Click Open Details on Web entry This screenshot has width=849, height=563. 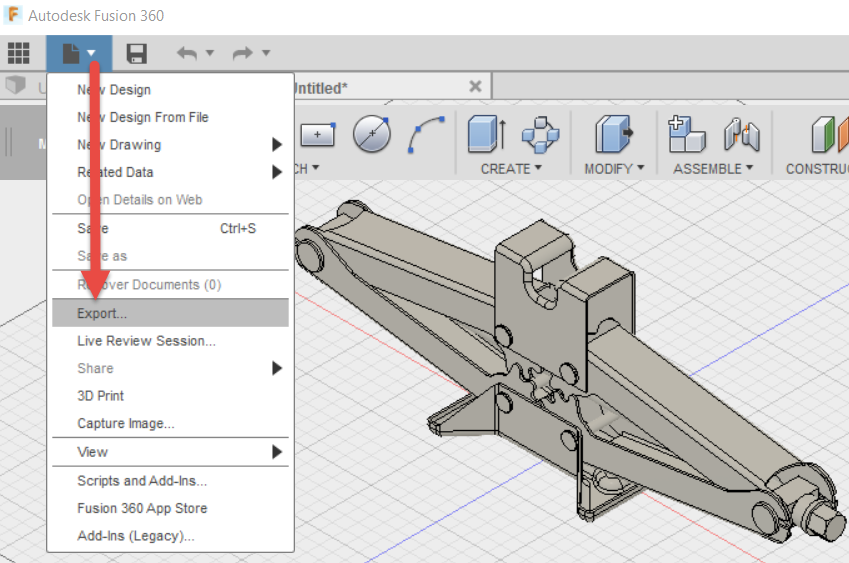[170, 200]
